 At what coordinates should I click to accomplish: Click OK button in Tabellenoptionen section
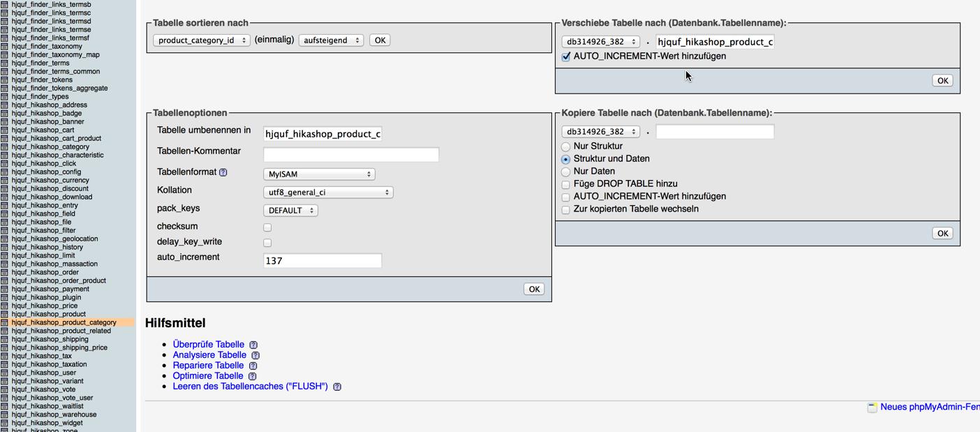(x=534, y=289)
